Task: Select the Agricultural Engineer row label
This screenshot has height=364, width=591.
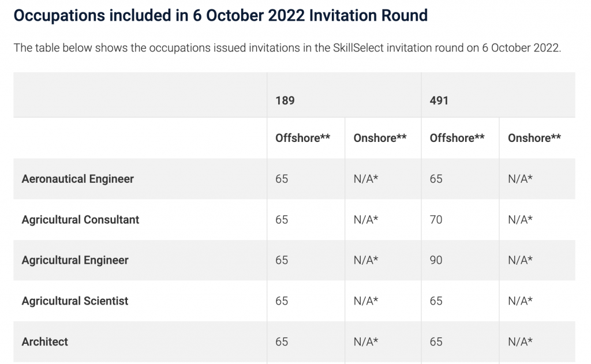Action: [x=75, y=260]
